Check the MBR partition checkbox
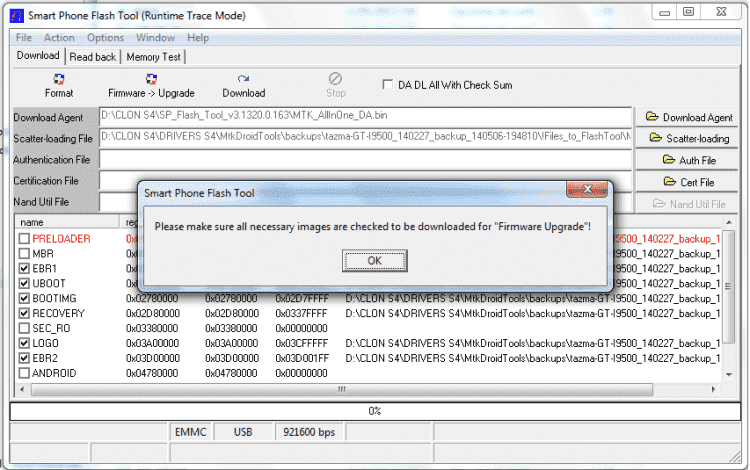Image resolution: width=750 pixels, height=470 pixels. point(24,253)
